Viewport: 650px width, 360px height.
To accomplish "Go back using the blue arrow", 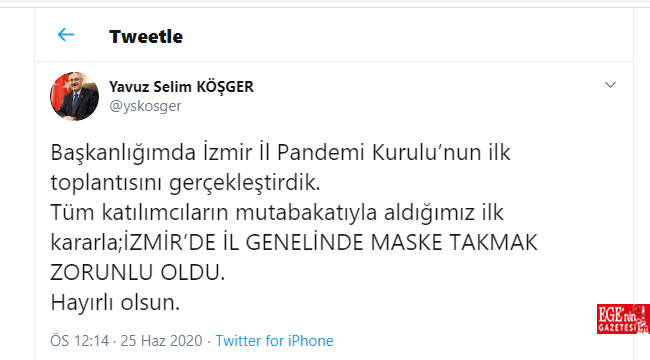I will [x=66, y=35].
